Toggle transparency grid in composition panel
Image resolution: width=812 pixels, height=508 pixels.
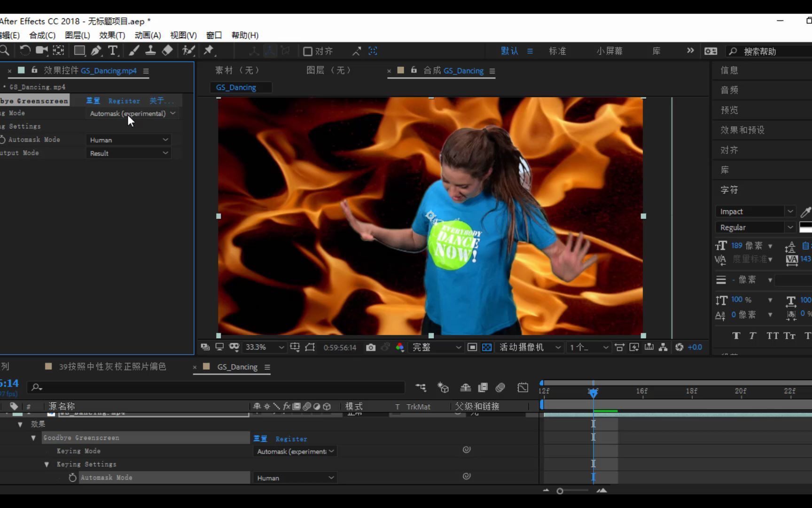(486, 347)
